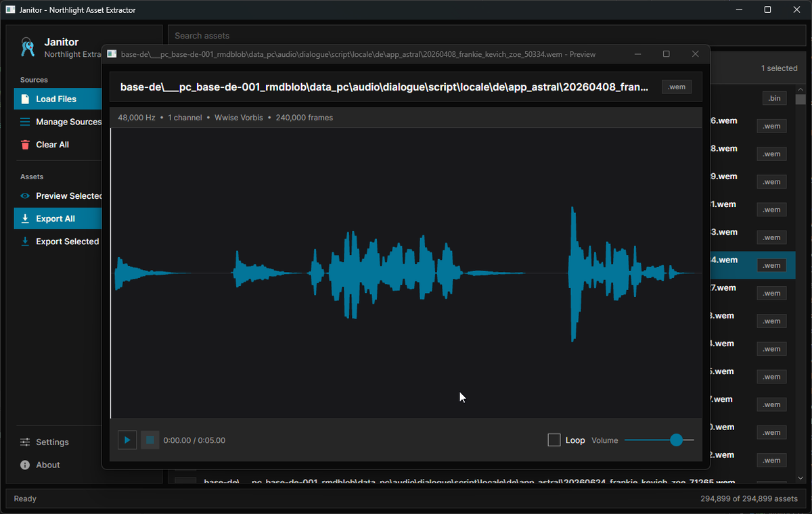Click the blue waveform to seek

pos(406,273)
